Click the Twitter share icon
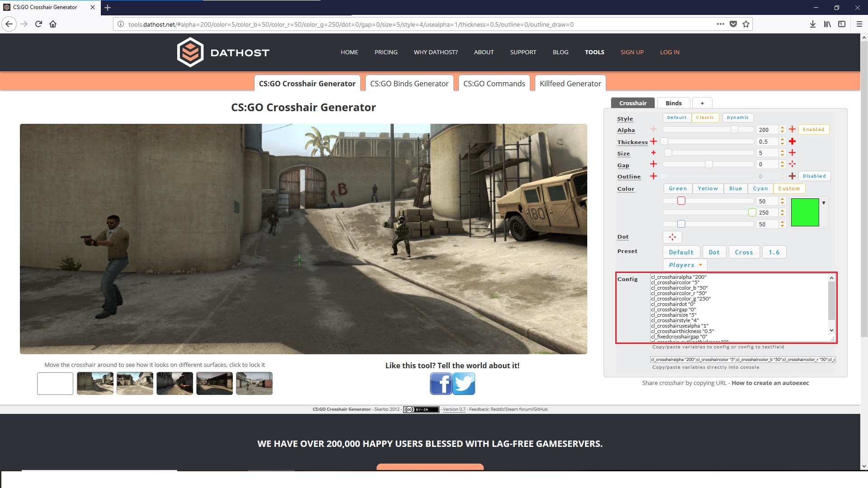 (464, 384)
